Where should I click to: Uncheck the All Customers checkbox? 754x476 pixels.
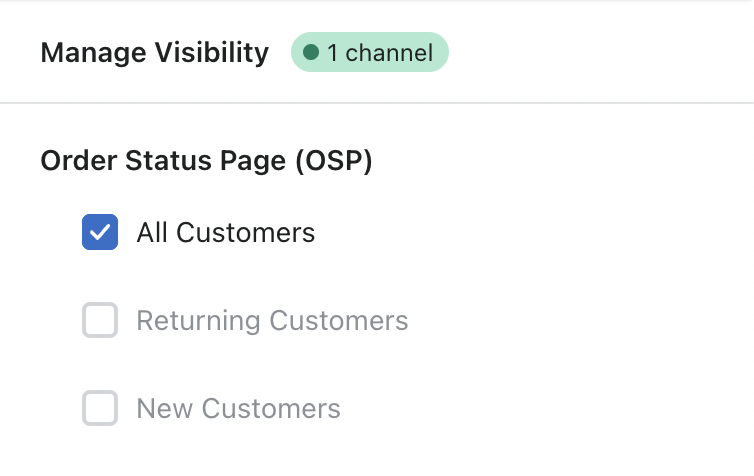(100, 233)
